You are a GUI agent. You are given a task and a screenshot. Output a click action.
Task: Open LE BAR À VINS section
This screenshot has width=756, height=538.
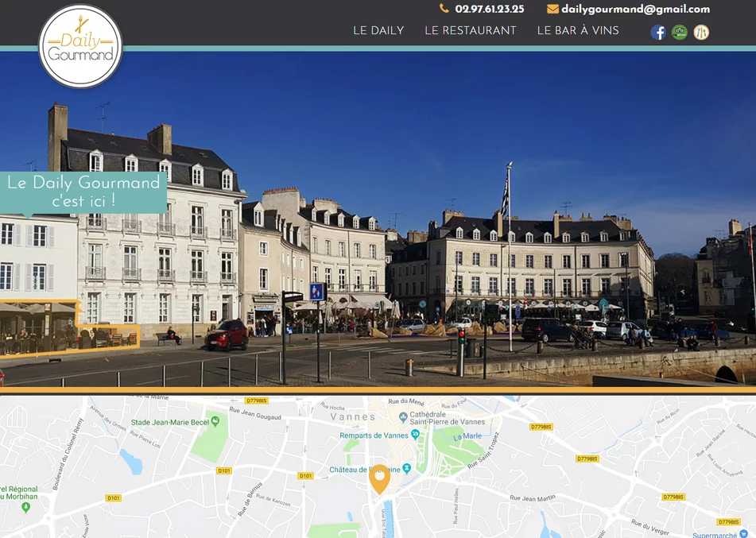(578, 31)
